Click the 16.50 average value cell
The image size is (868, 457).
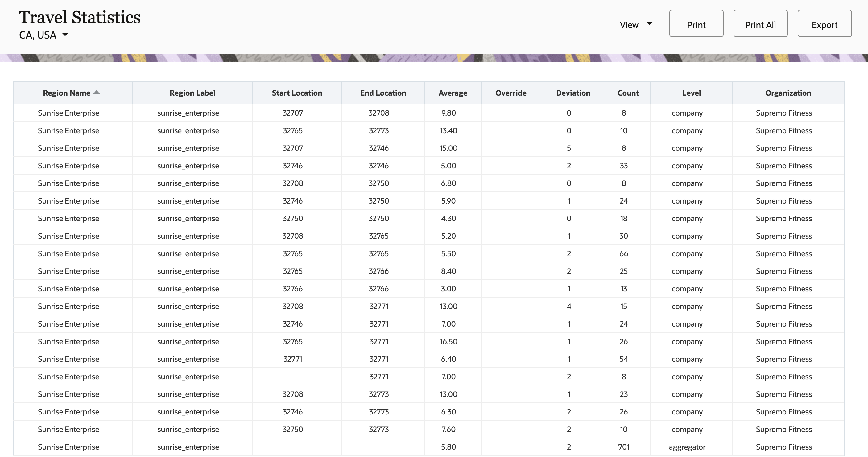(448, 341)
